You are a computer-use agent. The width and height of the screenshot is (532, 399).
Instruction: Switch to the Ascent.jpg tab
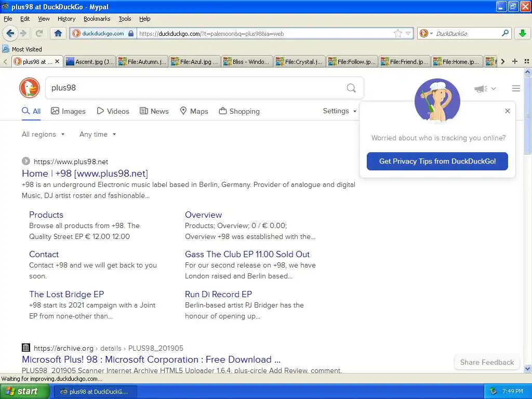(90, 62)
